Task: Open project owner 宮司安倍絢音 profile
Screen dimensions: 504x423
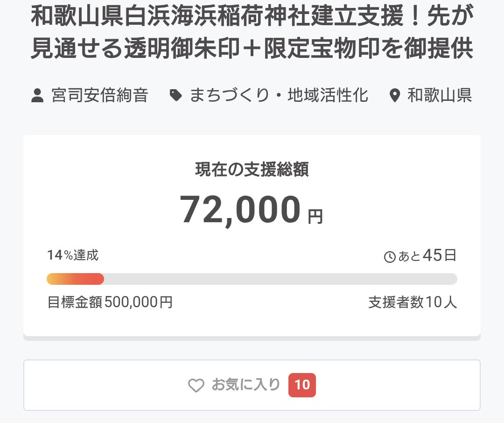Action: click(100, 96)
